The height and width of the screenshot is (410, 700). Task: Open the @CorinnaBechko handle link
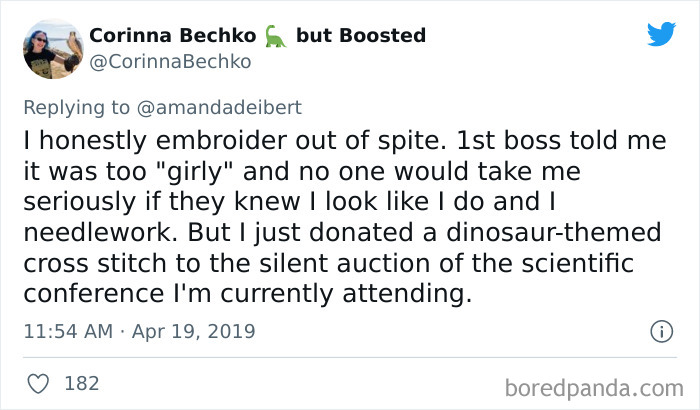click(x=170, y=62)
